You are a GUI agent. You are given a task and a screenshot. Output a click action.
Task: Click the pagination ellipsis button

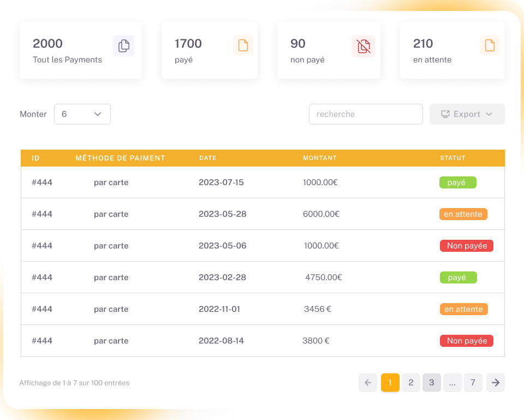[452, 383]
